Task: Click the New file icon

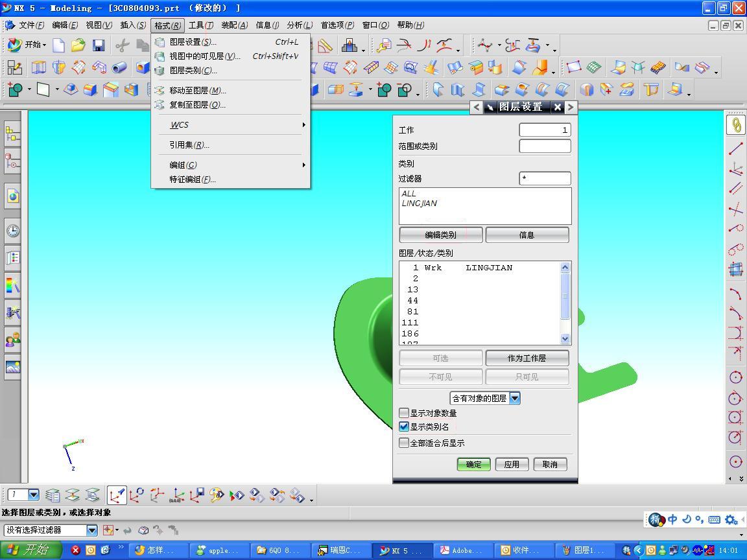Action: click(x=58, y=45)
